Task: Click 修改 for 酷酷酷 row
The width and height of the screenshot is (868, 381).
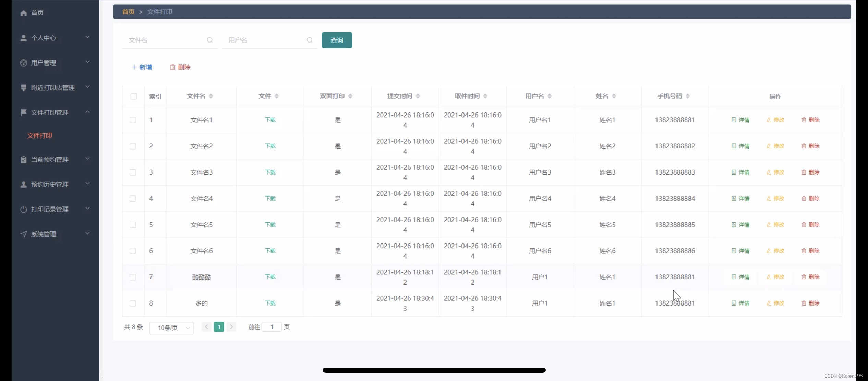Action: click(775, 277)
